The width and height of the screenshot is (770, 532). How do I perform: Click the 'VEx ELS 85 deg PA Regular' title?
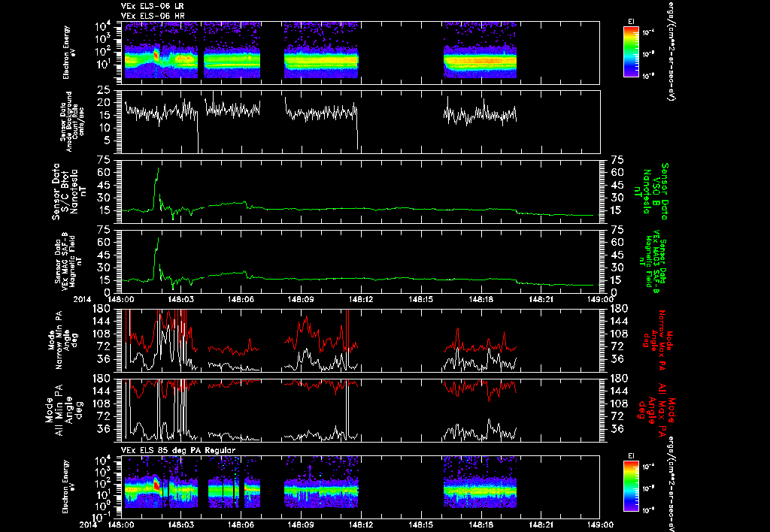tap(178, 450)
